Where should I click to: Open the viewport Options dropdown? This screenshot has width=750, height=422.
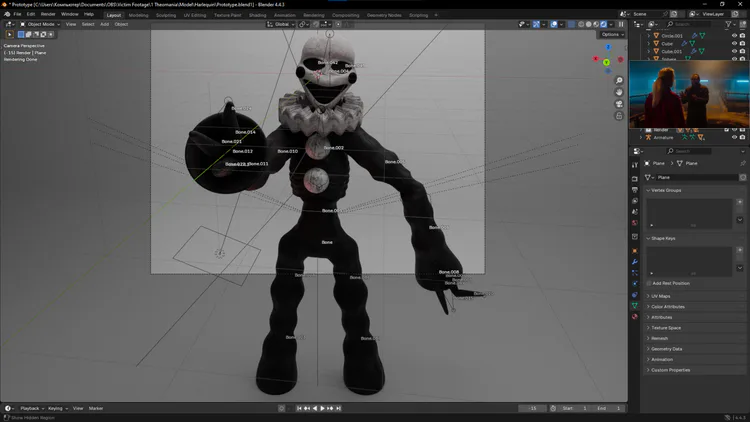[x=612, y=34]
